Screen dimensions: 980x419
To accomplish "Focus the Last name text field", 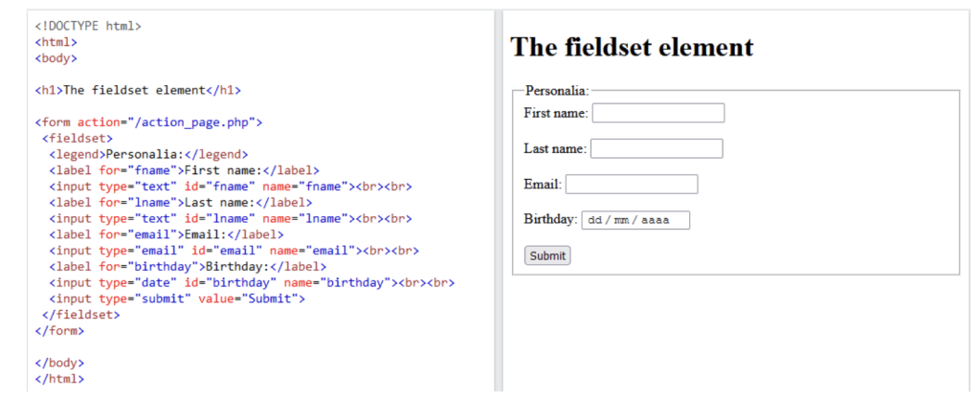I will coord(657,148).
